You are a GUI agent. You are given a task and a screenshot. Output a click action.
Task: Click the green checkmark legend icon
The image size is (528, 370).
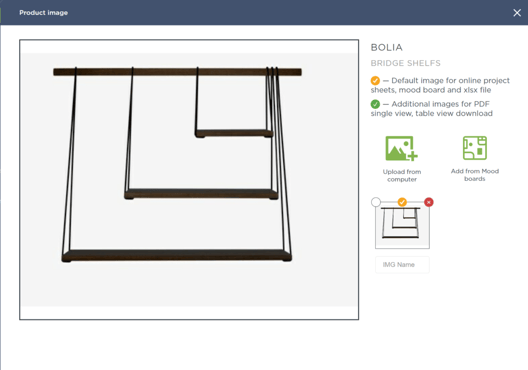coord(375,104)
